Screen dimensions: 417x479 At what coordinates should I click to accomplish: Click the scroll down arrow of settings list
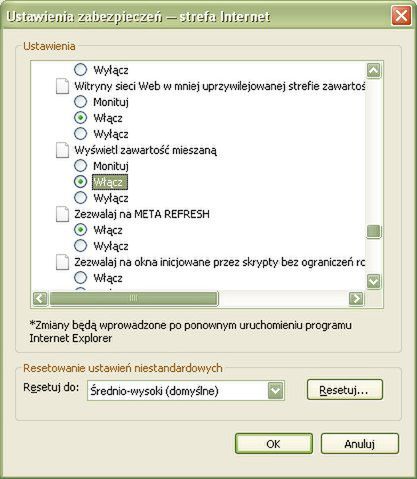[x=373, y=282]
